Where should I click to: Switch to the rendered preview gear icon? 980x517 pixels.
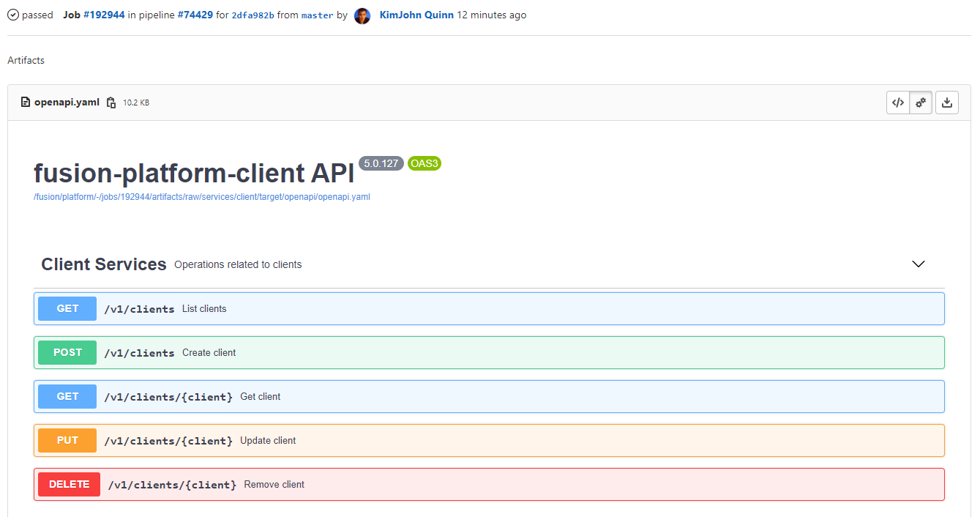(921, 103)
